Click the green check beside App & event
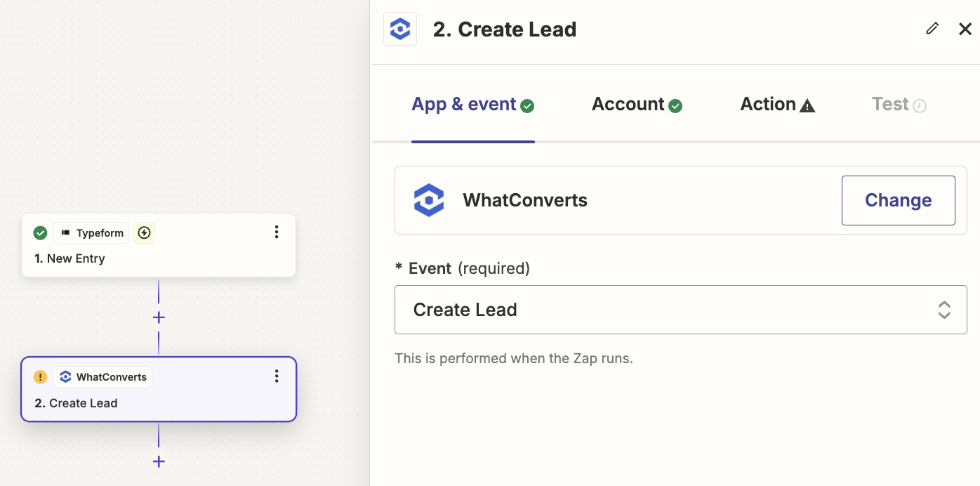The image size is (980, 486). pos(527,106)
